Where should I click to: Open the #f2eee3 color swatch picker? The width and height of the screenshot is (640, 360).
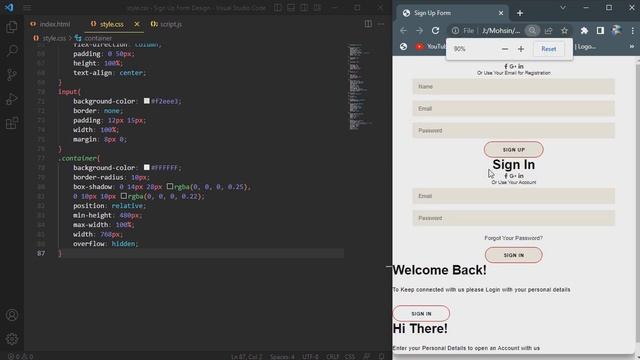[147, 101]
